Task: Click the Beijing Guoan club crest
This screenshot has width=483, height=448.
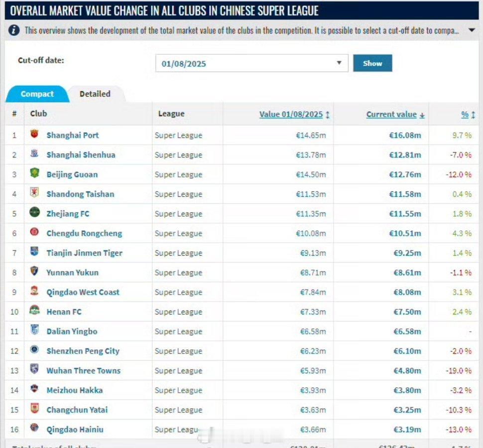Action: pos(34,172)
